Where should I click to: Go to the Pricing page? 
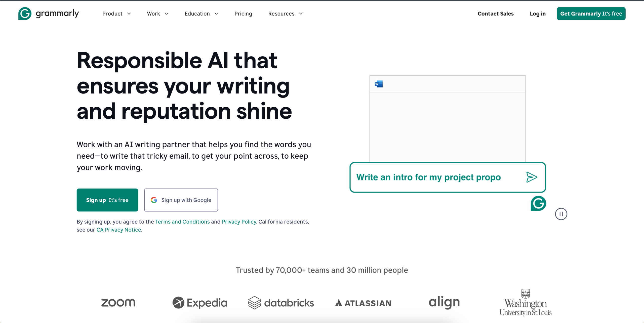243,14
